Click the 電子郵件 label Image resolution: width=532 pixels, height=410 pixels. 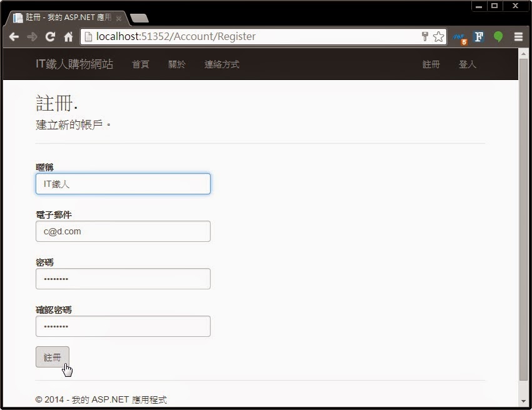[x=54, y=214]
